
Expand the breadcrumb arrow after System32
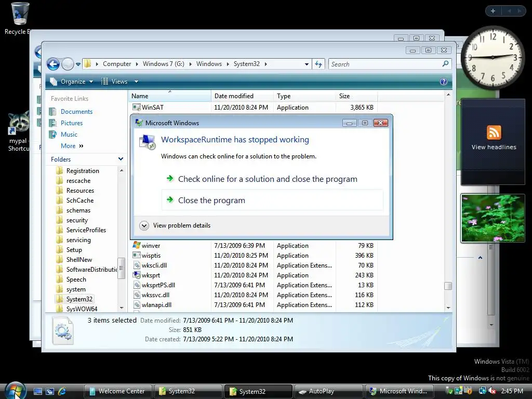(265, 64)
